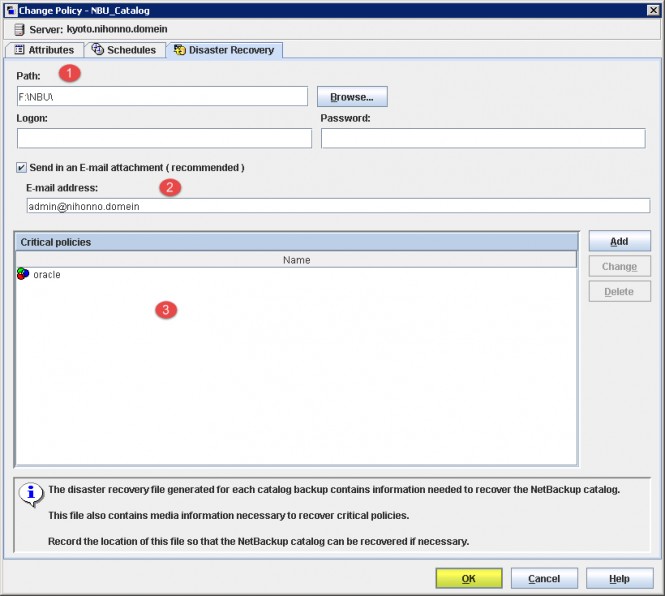Open the Schedules tab

[x=125, y=50]
